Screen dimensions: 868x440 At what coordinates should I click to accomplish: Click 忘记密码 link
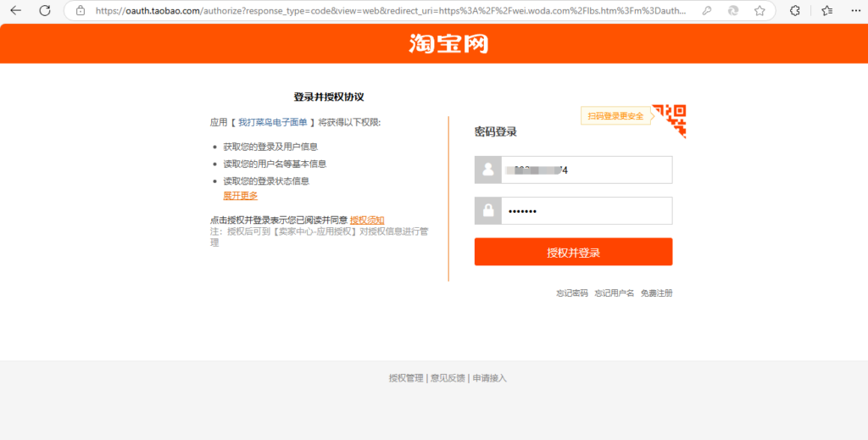pyautogui.click(x=571, y=293)
